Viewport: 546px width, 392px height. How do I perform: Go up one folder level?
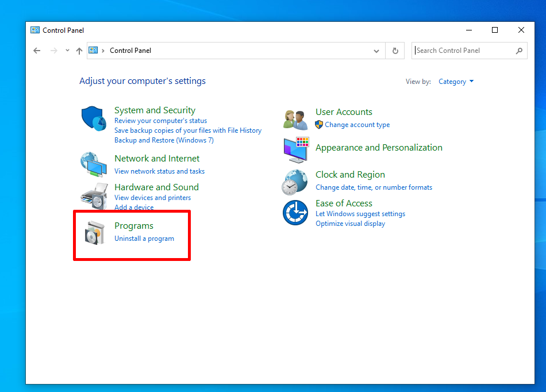(79, 51)
